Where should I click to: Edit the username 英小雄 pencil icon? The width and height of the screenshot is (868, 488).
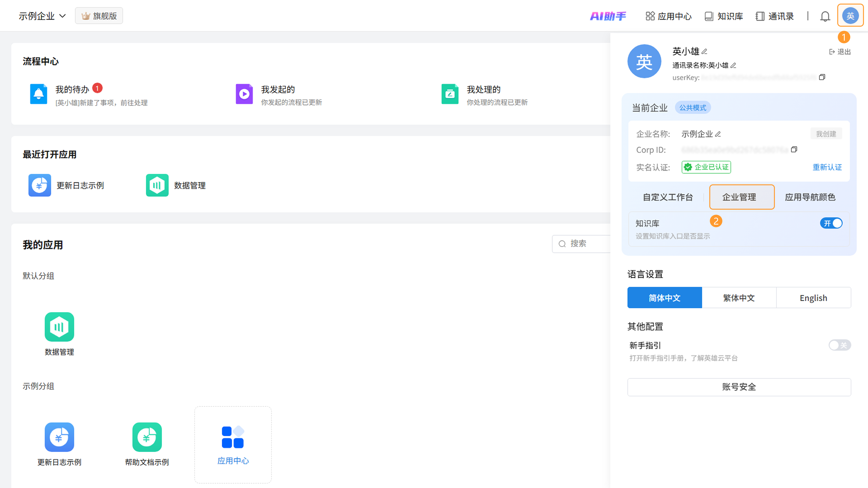pos(704,52)
